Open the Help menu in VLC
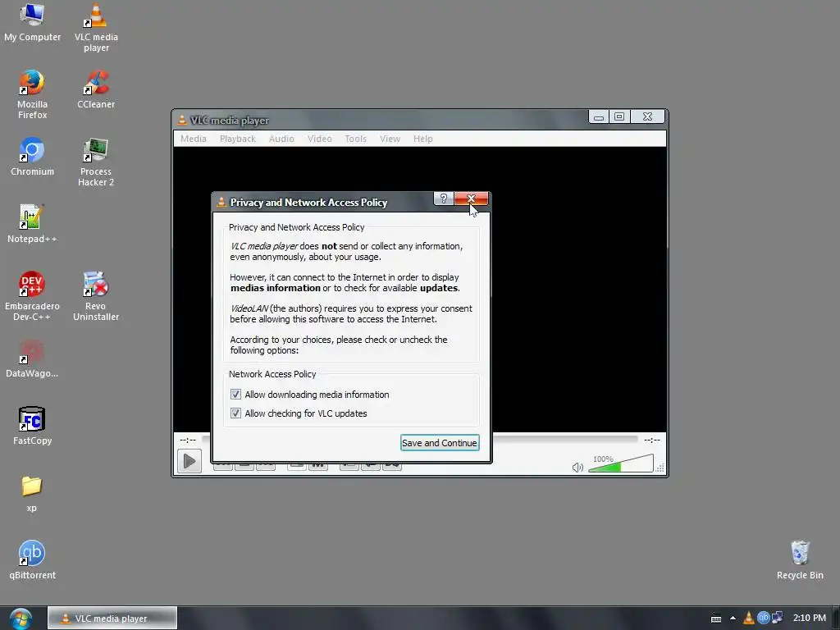The height and width of the screenshot is (630, 840). click(422, 139)
